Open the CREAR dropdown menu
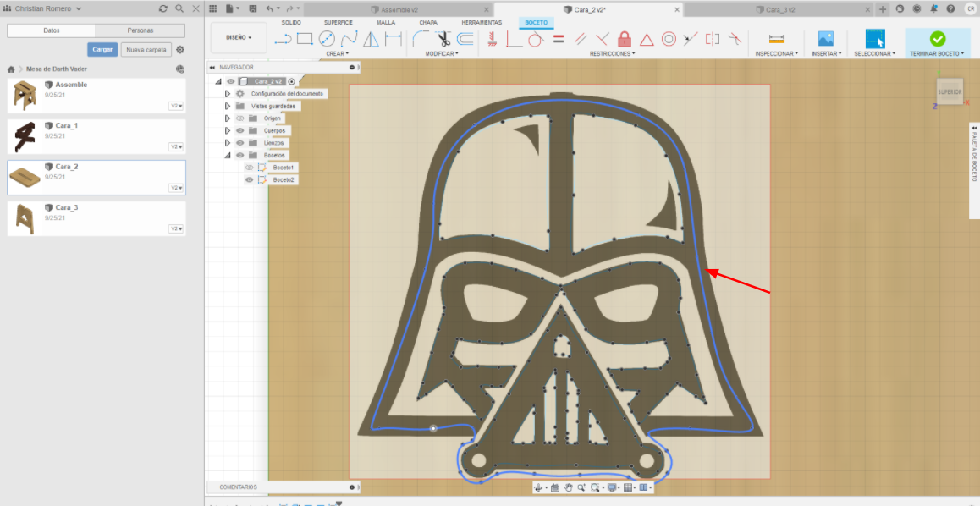Image resolution: width=980 pixels, height=506 pixels. (338, 53)
